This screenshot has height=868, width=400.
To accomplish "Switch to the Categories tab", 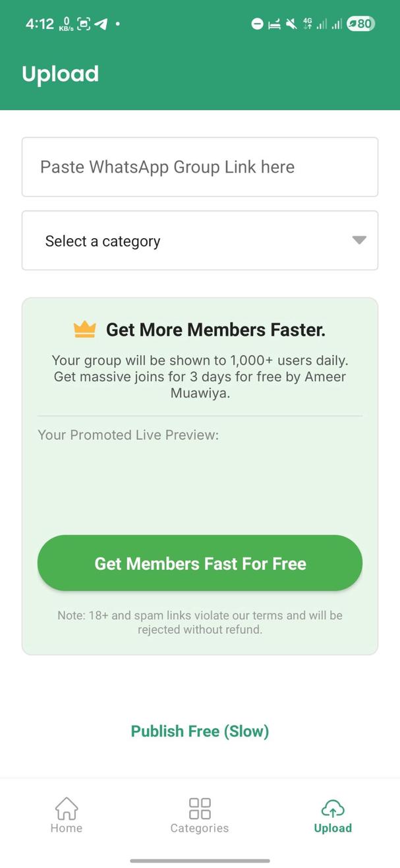I will pos(200,815).
